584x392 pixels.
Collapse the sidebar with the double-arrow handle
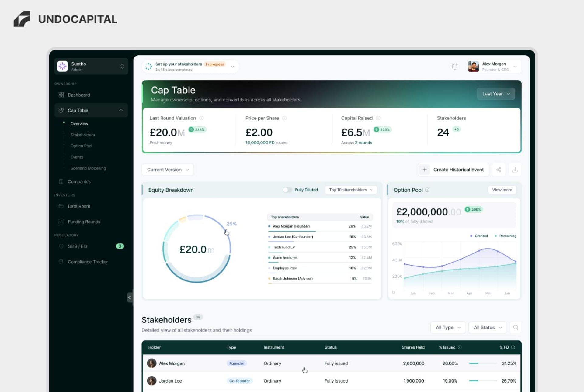pos(130,297)
